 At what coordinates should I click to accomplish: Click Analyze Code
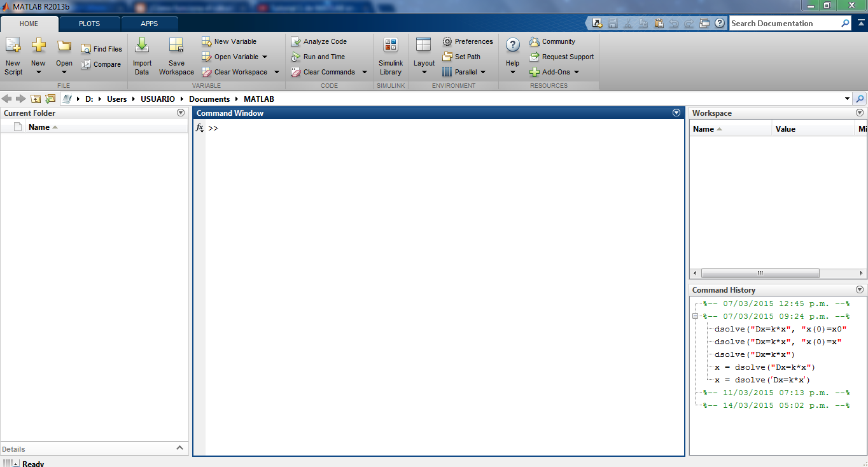[319, 41]
